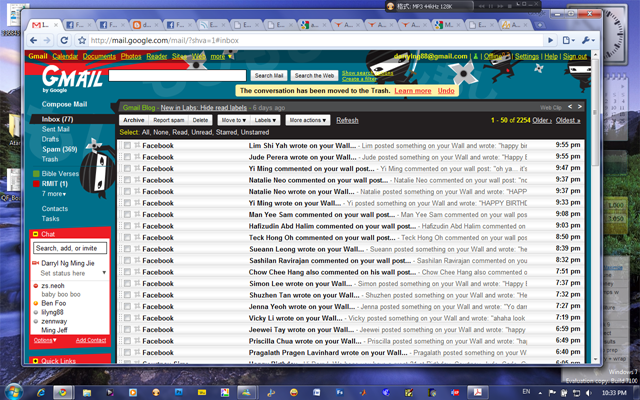Image resolution: width=640 pixels, height=400 pixels.
Task: Click the Gmail logo
Action: coord(72,78)
